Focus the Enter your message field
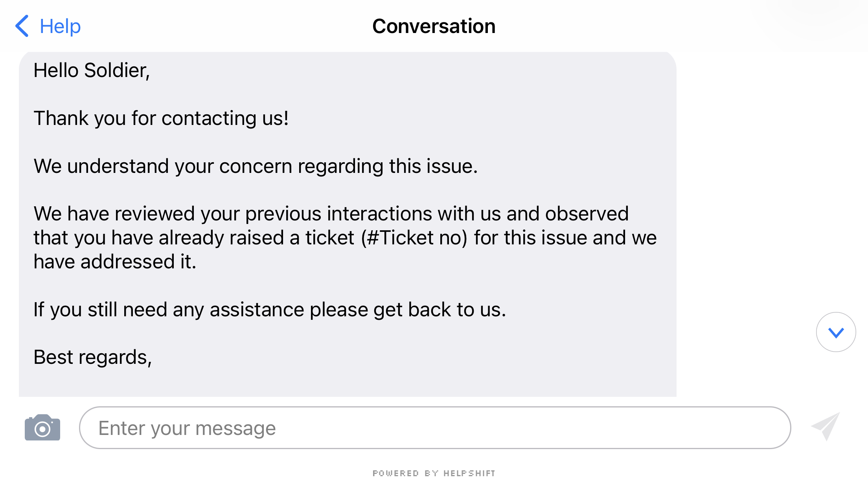Screen dimensions: 868x488 [x=434, y=427]
